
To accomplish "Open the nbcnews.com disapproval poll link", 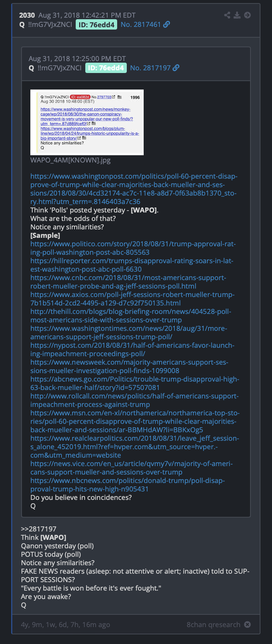I will point(128,485).
